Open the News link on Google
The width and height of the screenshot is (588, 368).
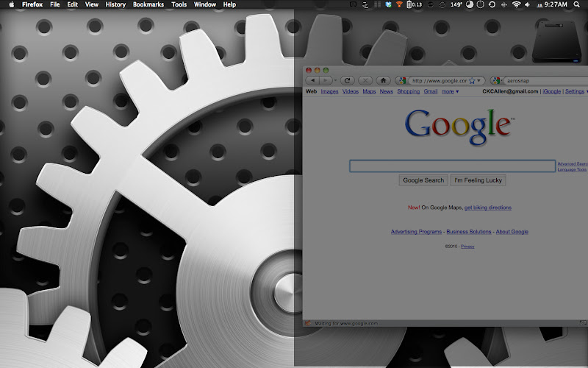(387, 91)
